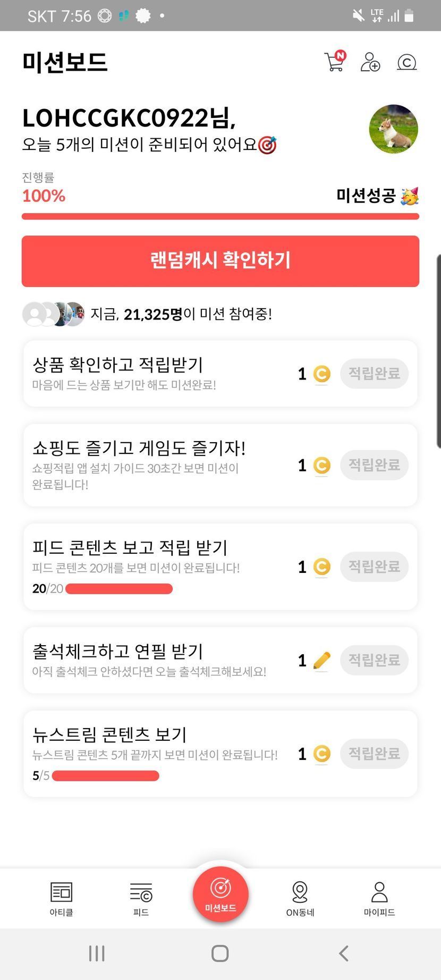Tap the participant avatars group

[x=54, y=314]
